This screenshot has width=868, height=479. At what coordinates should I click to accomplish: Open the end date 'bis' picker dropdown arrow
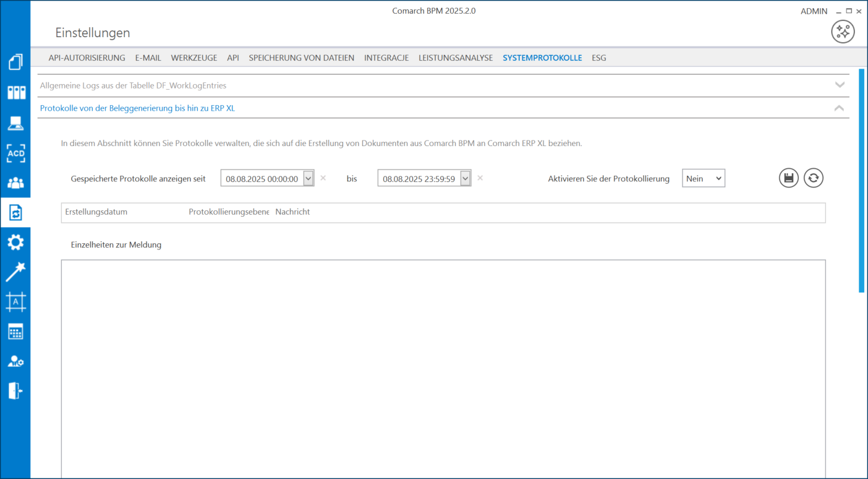[466, 178]
